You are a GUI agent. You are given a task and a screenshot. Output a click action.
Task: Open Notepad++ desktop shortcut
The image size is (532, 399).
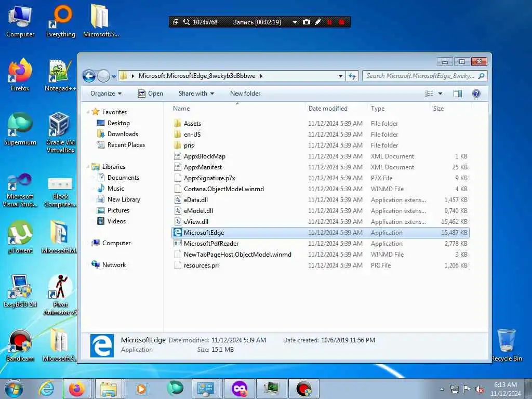[x=60, y=75]
